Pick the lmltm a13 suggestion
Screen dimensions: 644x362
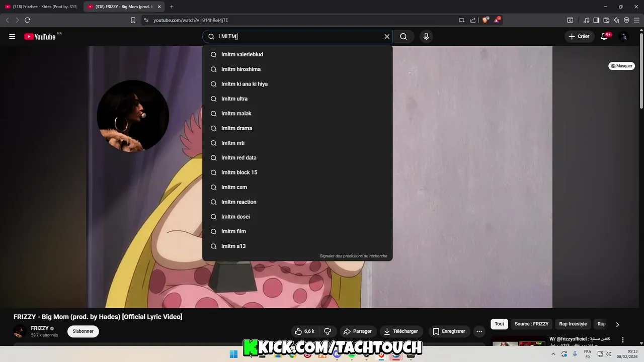click(297, 246)
